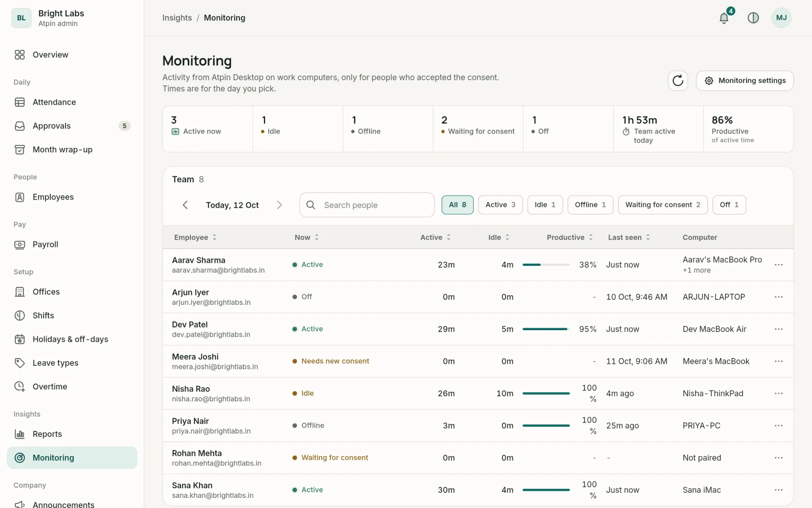
Task: Go to next day arrow
Action: (279, 205)
